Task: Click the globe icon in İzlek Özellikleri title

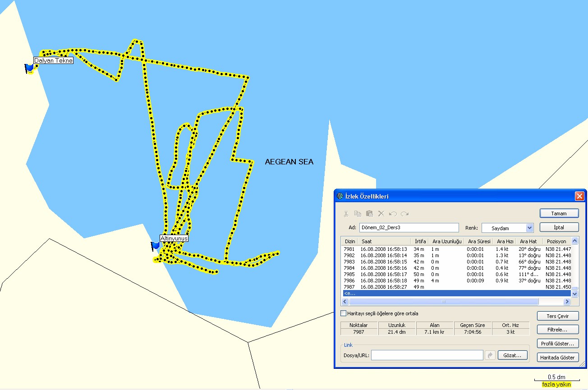Action: coord(340,196)
